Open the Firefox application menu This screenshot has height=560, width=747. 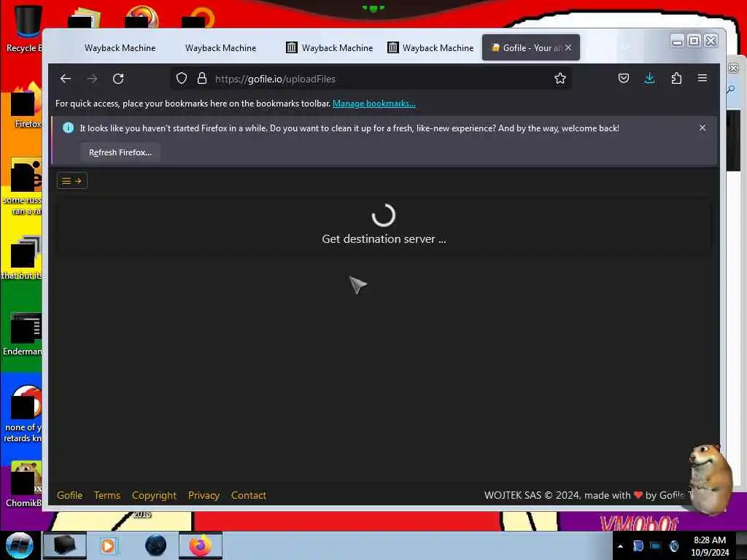[x=703, y=78]
